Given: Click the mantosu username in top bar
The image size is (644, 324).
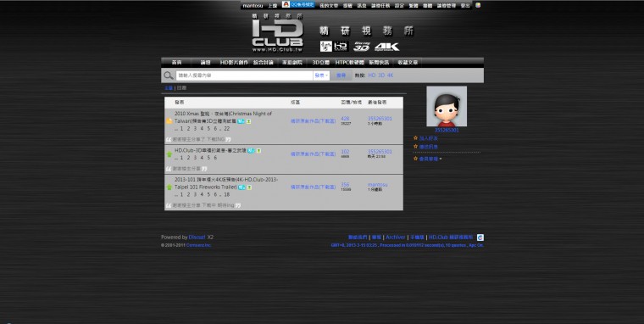Looking at the screenshot, I should tap(253, 6).
